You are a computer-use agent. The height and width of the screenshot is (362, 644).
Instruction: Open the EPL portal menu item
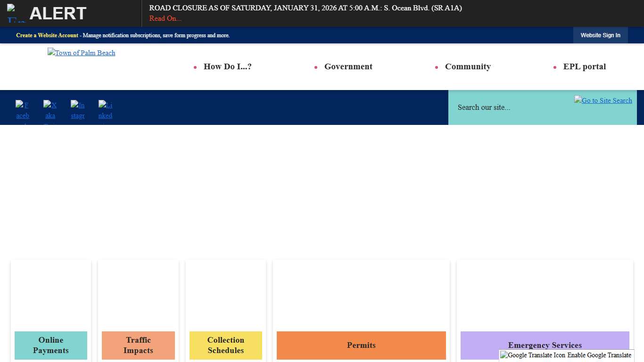click(x=584, y=66)
